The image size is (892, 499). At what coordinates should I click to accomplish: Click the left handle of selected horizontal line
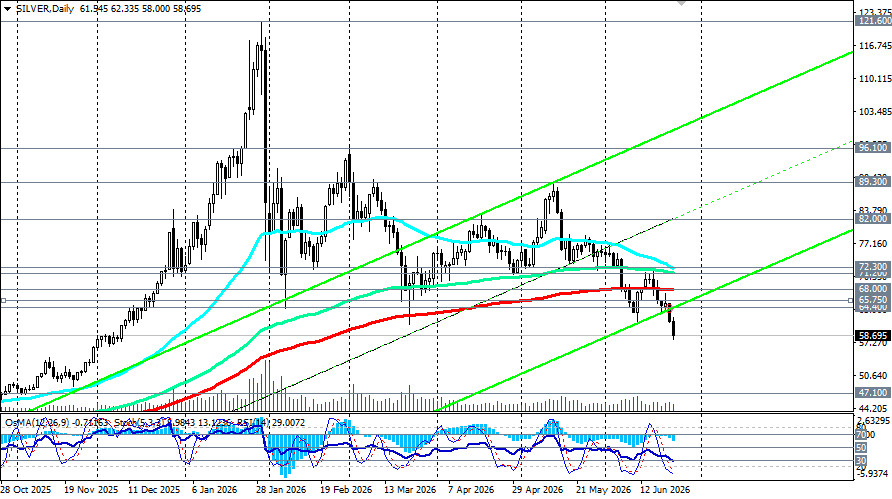pyautogui.click(x=3, y=300)
